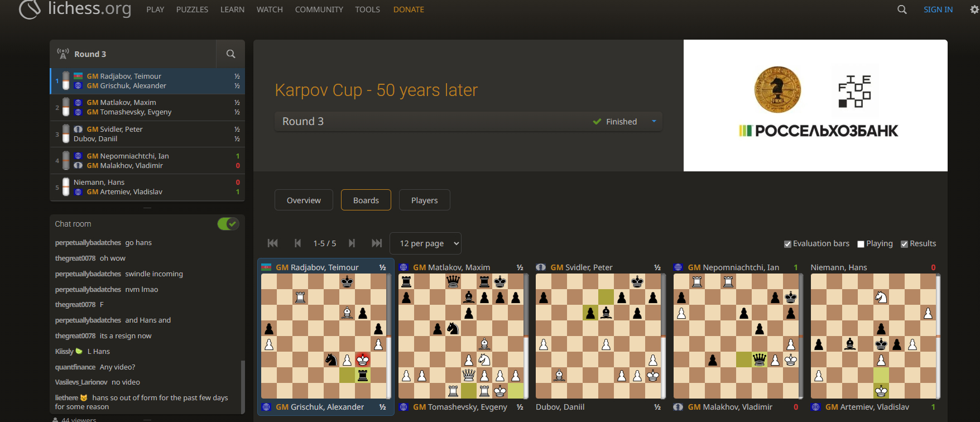Toggle the Chat room switch

point(228,224)
